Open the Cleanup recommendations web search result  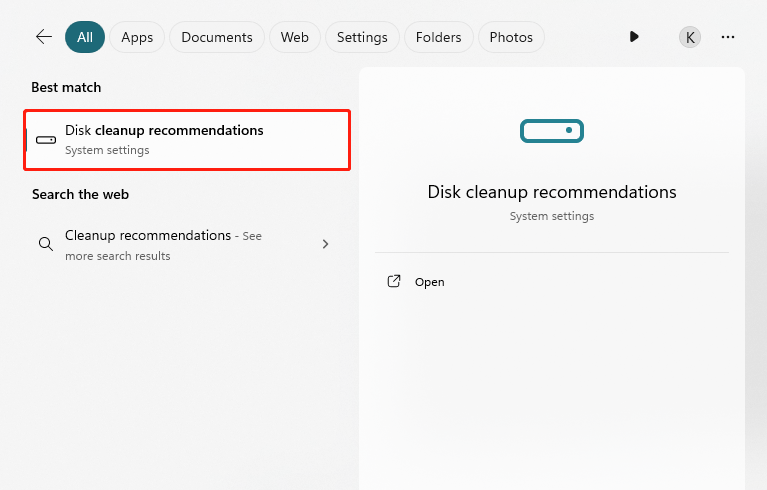point(148,236)
